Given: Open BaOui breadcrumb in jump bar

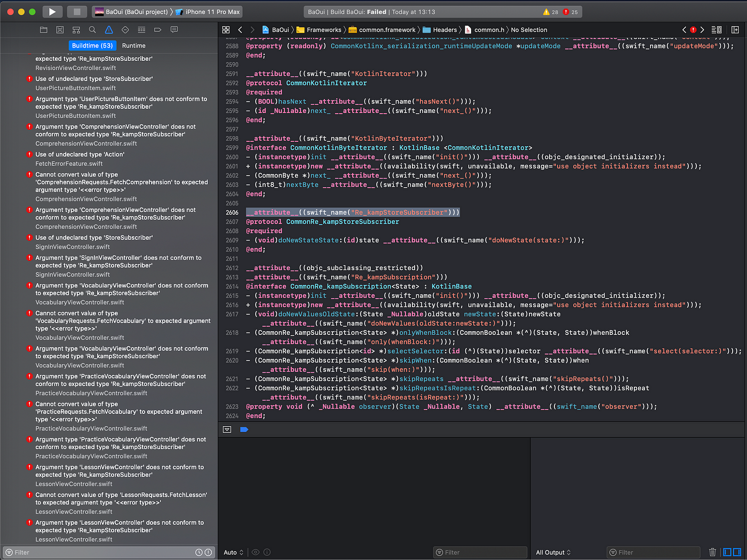Looking at the screenshot, I should pos(275,30).
